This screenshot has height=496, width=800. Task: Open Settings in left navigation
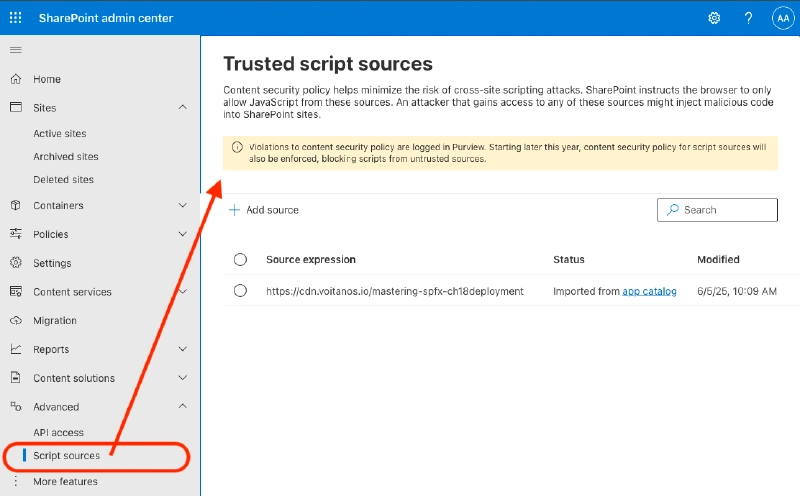(x=52, y=263)
